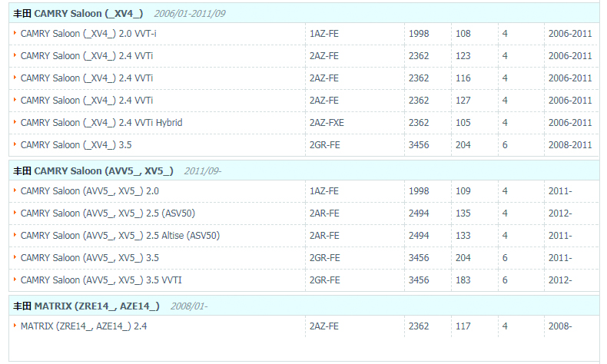
Task: Open CAMRY Saloon (_XV4_) 2.0 VVT-i
Action: coord(88,34)
